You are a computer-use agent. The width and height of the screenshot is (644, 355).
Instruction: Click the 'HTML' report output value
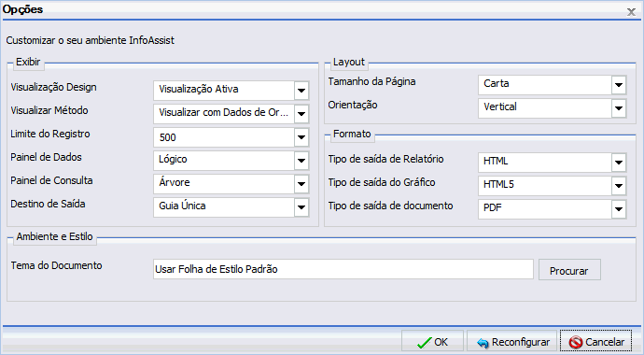pyautogui.click(x=545, y=163)
